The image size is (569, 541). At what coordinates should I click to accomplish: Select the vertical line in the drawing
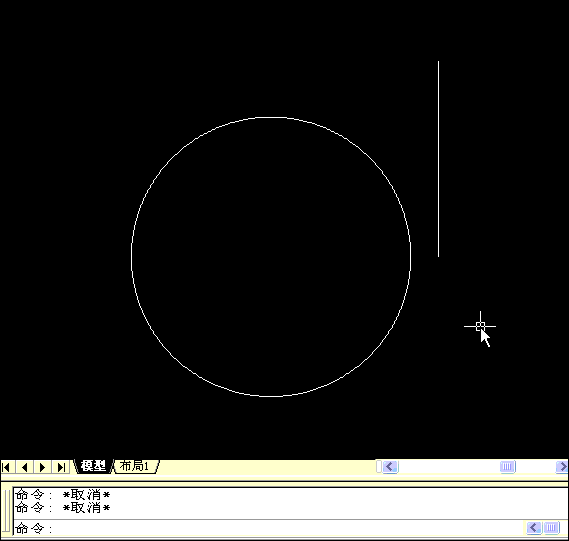(438, 159)
